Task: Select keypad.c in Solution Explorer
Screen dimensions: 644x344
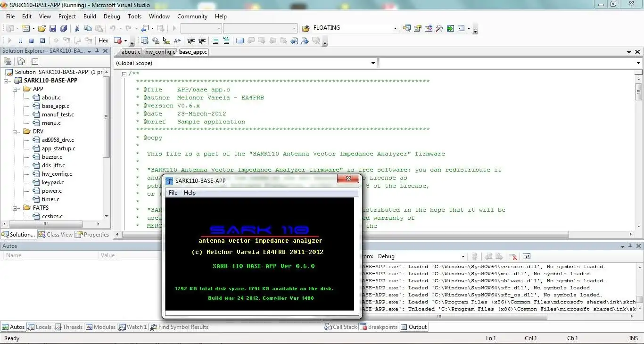Action: coord(53,182)
